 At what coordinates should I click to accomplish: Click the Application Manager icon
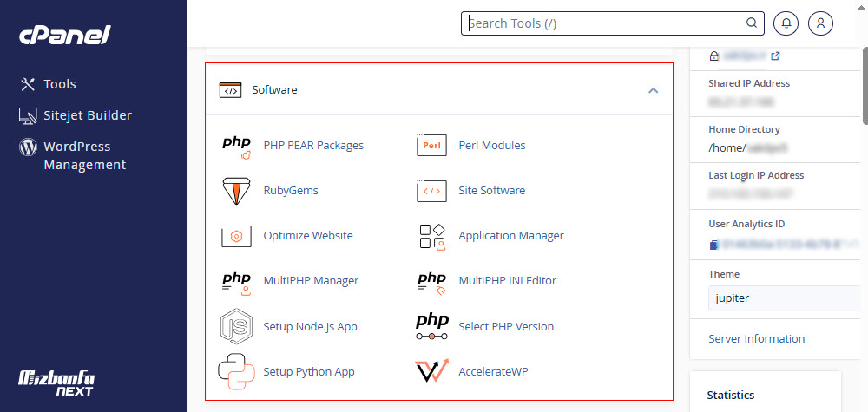(431, 237)
